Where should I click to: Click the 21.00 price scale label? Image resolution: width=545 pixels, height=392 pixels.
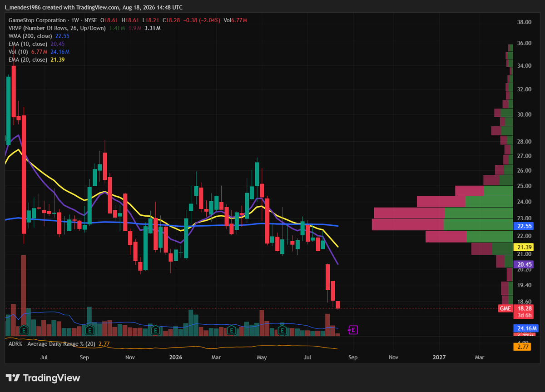pos(525,254)
